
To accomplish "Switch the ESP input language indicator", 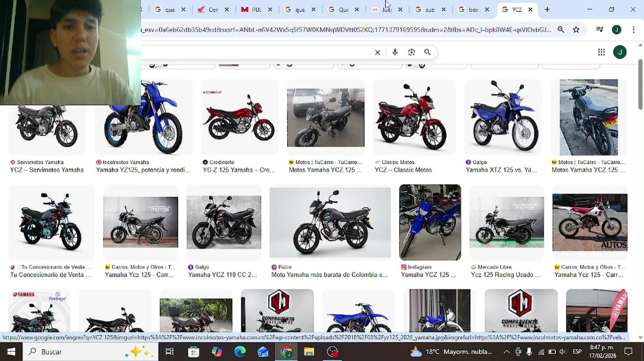I will coord(577,351).
